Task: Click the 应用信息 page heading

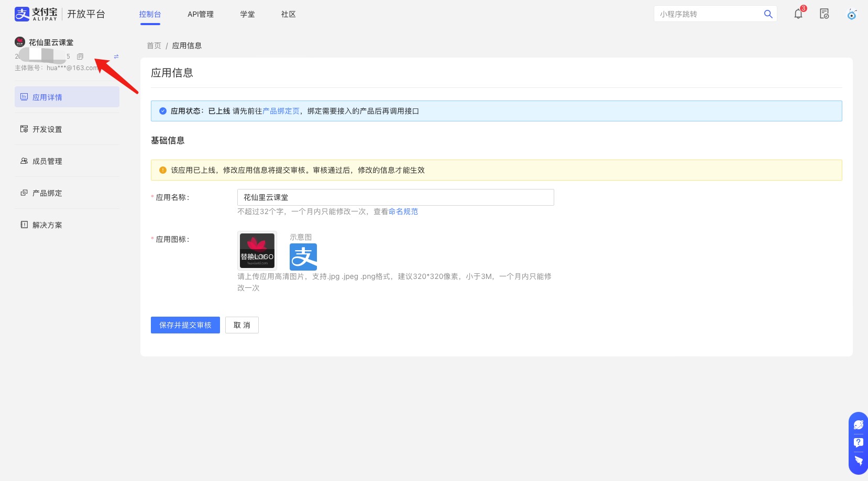Action: pyautogui.click(x=172, y=73)
